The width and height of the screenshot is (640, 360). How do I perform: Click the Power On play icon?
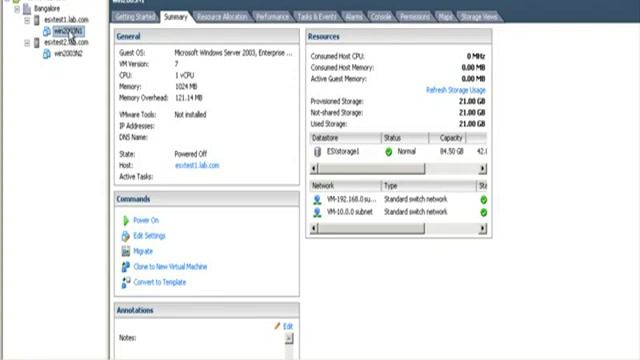[126, 220]
